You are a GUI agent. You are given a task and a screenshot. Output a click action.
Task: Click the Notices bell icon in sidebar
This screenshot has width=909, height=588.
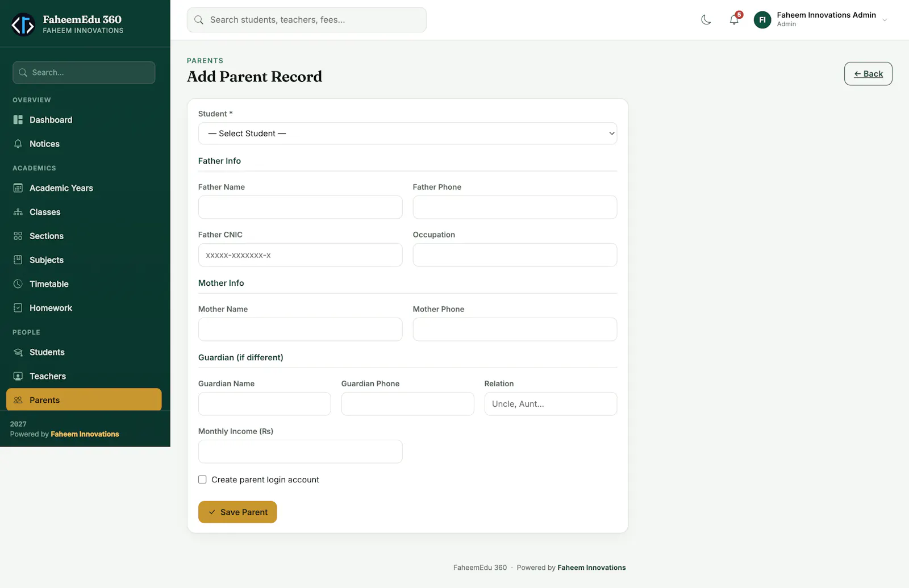coord(18,144)
